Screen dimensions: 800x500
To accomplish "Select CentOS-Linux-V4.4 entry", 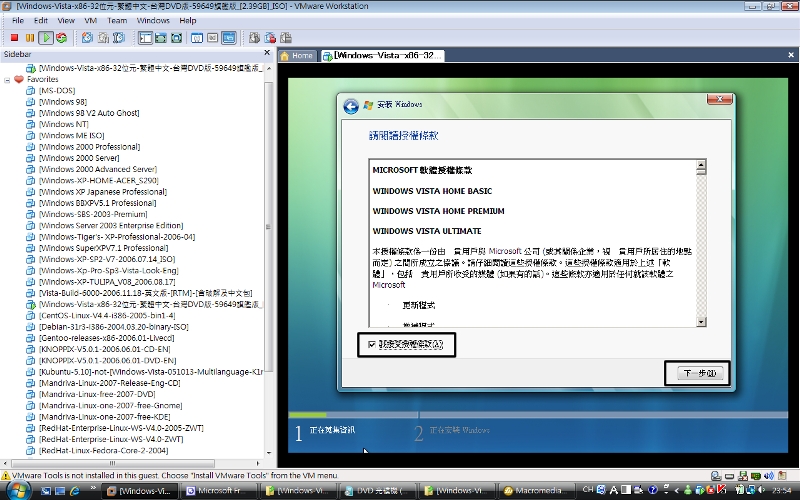I will (107, 315).
